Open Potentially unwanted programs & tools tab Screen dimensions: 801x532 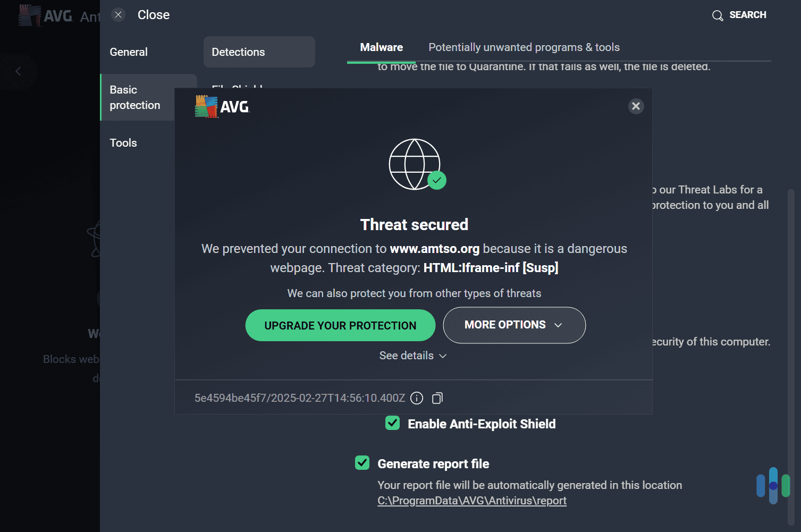[524, 47]
